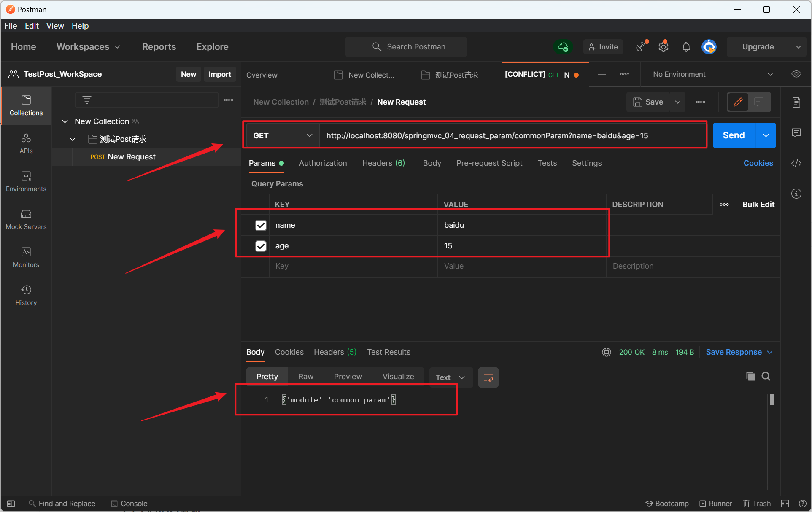Open the GET method dropdown
This screenshot has height=512, width=812.
pyautogui.click(x=283, y=135)
